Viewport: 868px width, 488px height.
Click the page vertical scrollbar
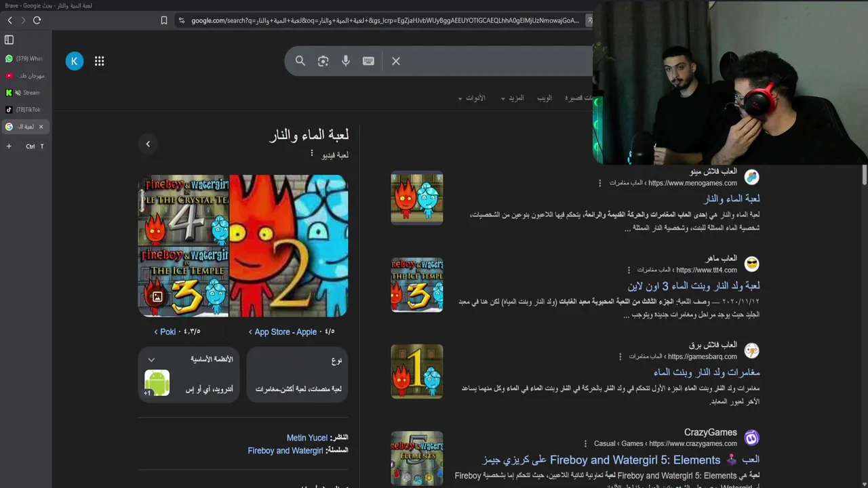(865, 175)
